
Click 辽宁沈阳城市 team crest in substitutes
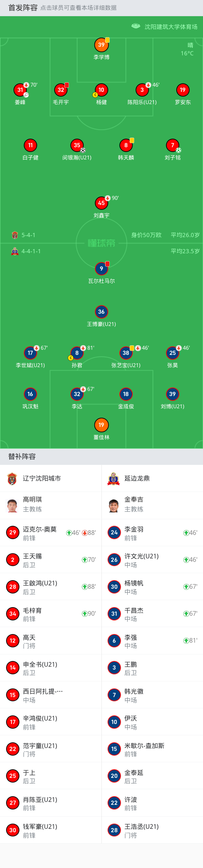click(12, 478)
